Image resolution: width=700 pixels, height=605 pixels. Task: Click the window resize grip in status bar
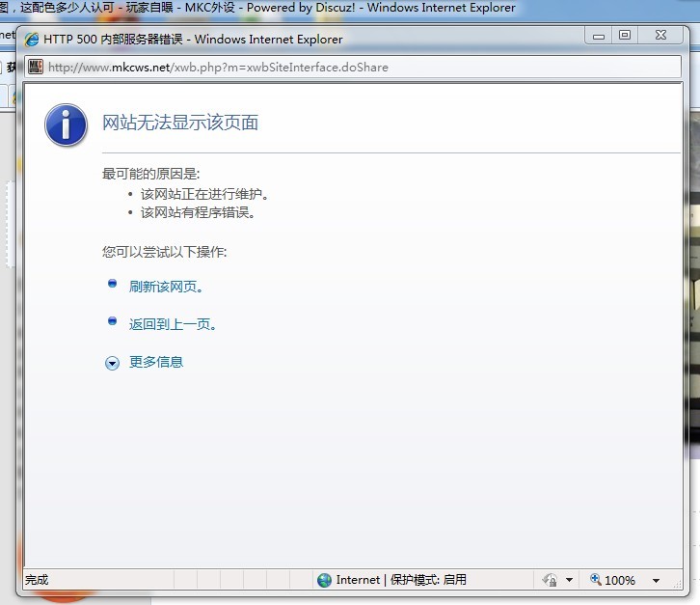tap(678, 583)
